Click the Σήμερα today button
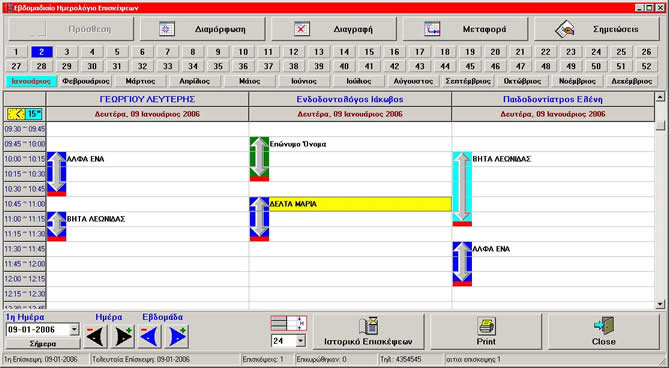Viewport: 669px width, 368px height. 43,344
